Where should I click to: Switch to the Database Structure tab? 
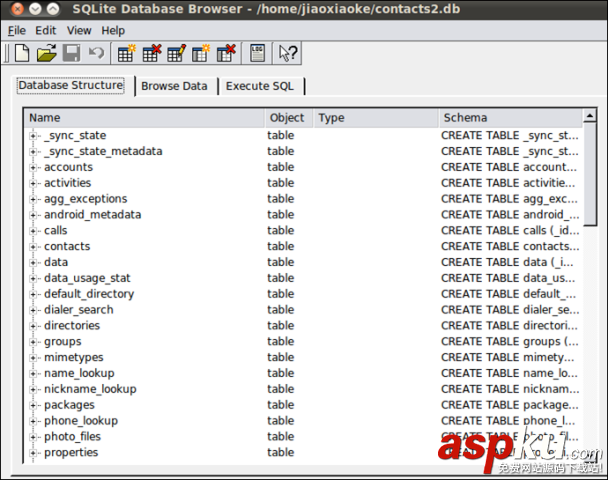pyautogui.click(x=71, y=85)
